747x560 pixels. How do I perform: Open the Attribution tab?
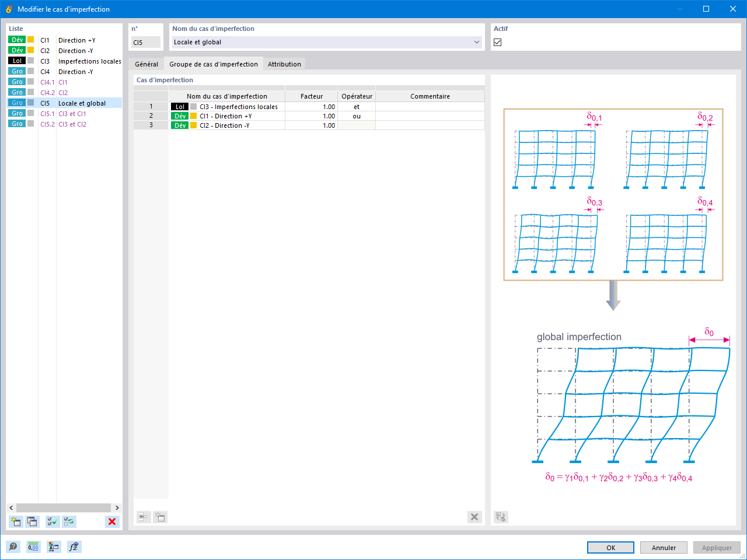click(x=284, y=64)
